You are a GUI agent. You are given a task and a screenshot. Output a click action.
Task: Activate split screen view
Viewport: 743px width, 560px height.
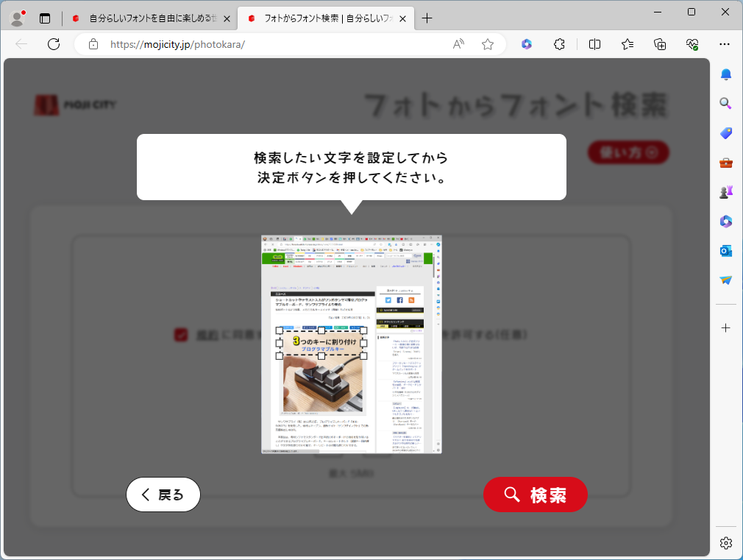[x=594, y=44]
